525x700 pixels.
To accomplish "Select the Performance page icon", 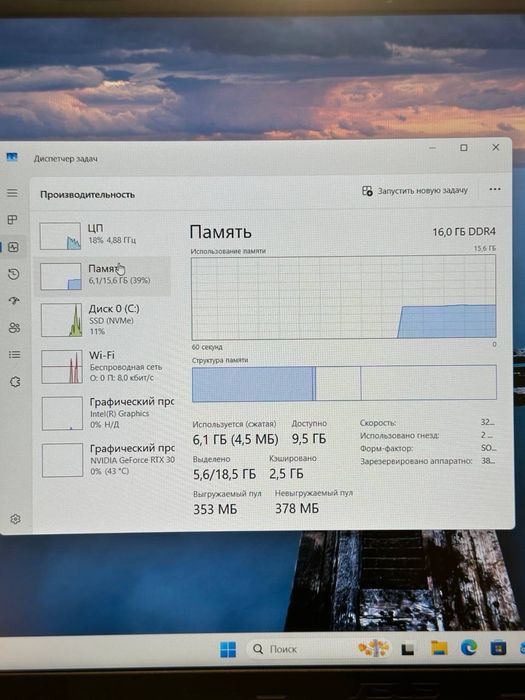I will tap(13, 247).
